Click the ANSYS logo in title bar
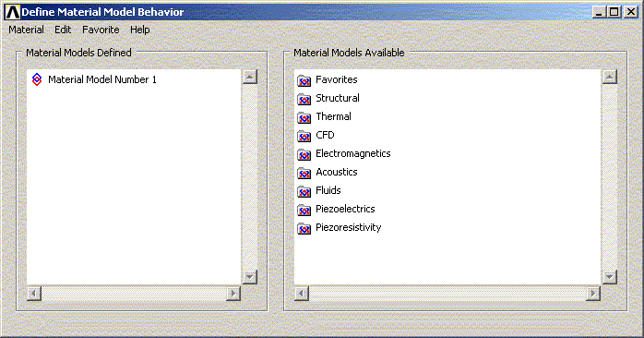Viewport: 644px width, 338px height. click(x=12, y=12)
